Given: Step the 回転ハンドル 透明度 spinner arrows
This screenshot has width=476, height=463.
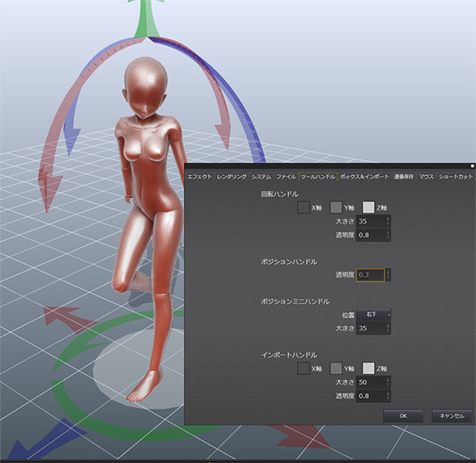Looking at the screenshot, I should (388, 235).
